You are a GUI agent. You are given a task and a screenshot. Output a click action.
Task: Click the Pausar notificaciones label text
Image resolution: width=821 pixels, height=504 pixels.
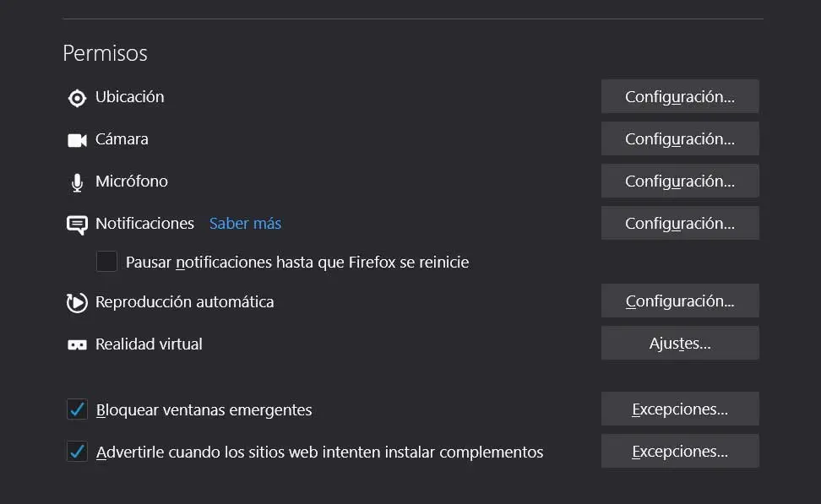(297, 262)
